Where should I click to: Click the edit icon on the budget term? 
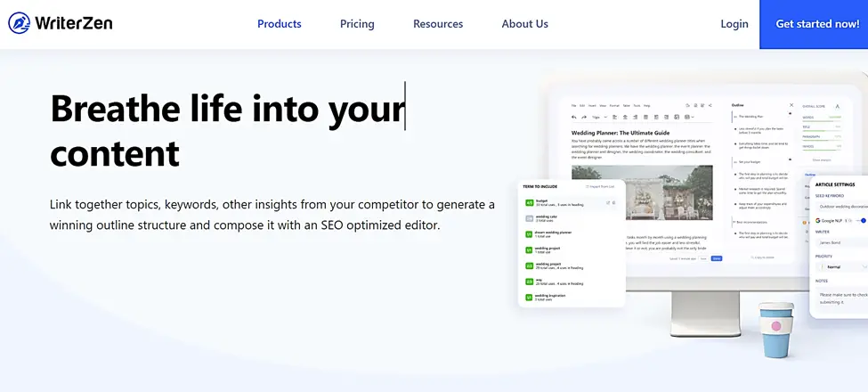(x=608, y=202)
